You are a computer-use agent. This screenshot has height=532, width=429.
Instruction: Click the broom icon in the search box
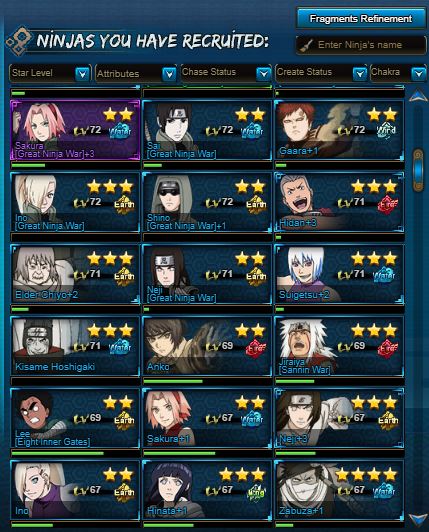click(x=306, y=45)
